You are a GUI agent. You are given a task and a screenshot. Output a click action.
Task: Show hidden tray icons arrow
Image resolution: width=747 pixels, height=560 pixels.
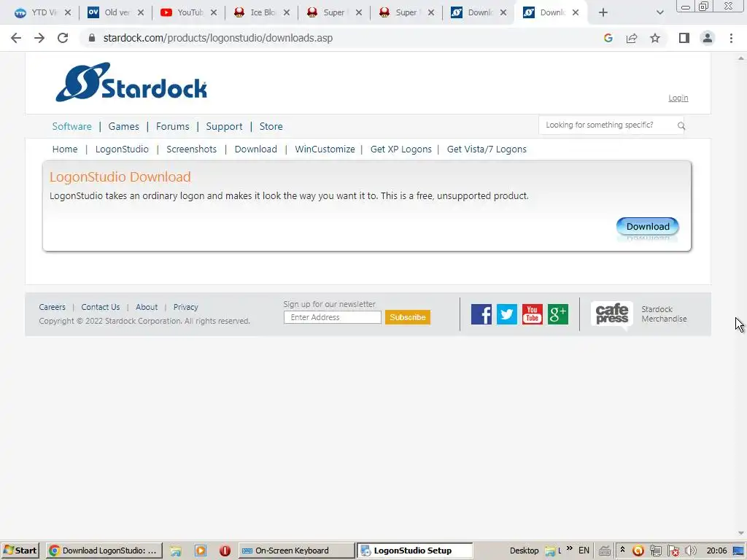[x=622, y=550]
